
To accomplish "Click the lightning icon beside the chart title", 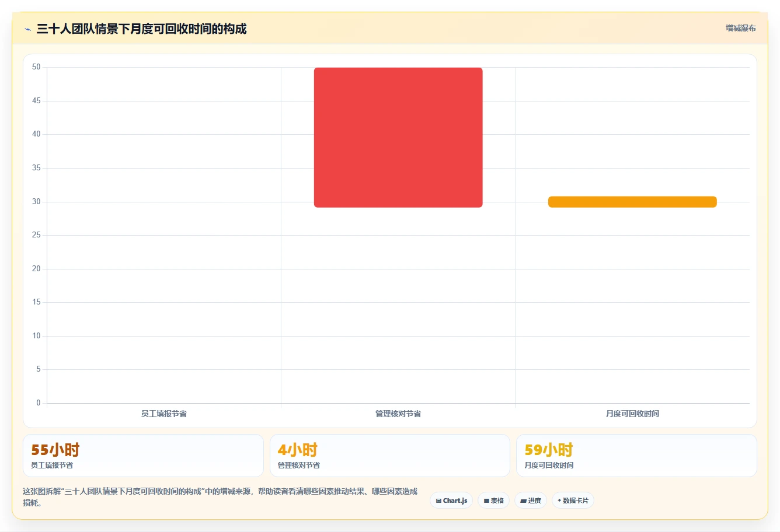I will click(27, 29).
